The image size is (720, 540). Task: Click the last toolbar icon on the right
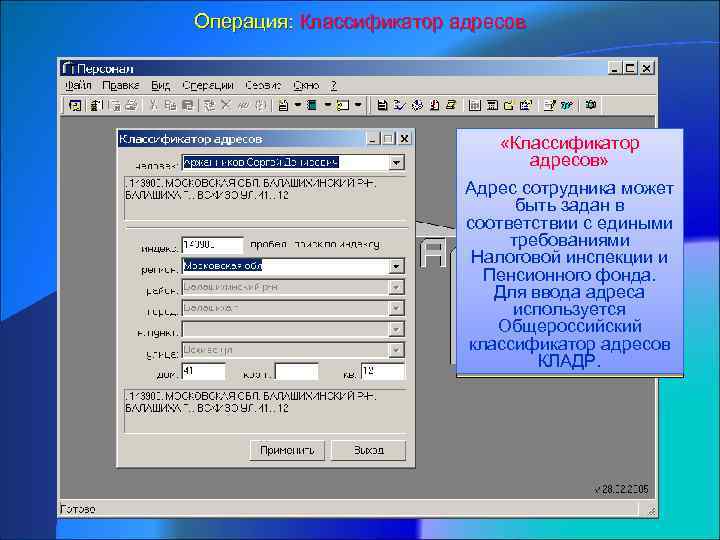(x=591, y=105)
